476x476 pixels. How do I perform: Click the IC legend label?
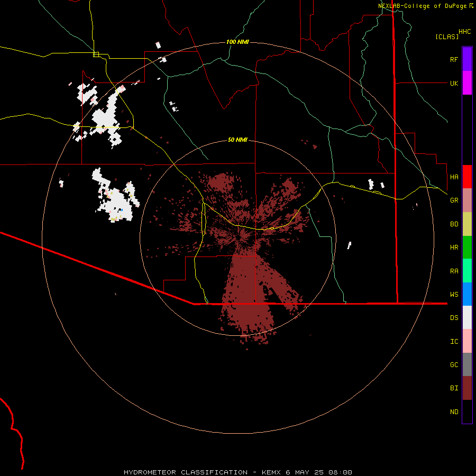(454, 342)
